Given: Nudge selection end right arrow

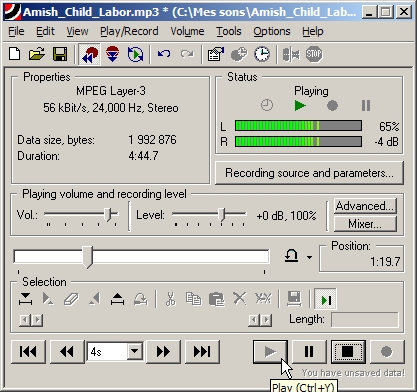Looking at the screenshot, I should (266, 320).
